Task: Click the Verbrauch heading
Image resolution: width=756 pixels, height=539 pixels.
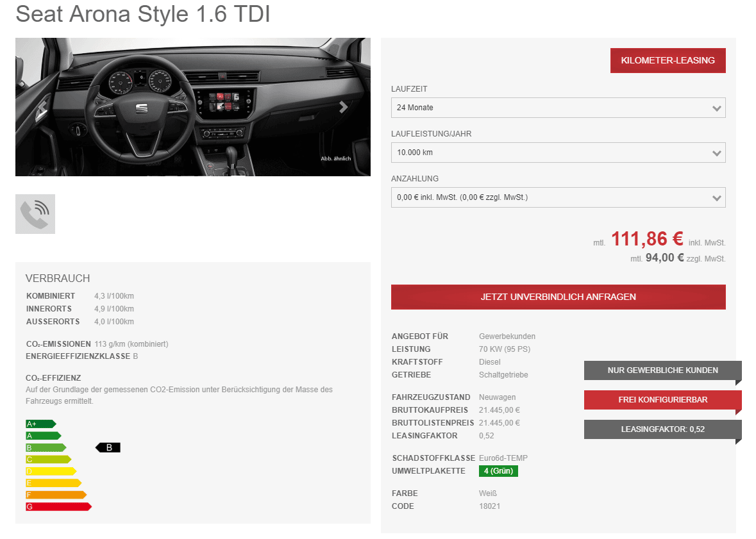Action: (x=58, y=278)
